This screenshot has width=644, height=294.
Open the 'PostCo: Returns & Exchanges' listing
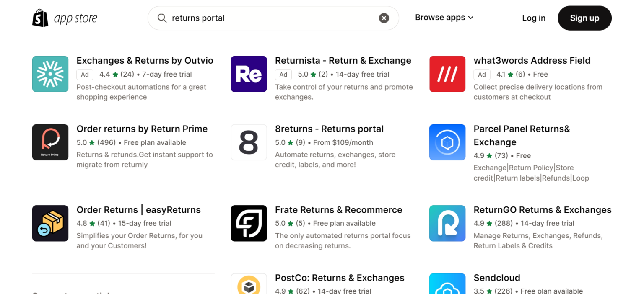[x=340, y=278]
